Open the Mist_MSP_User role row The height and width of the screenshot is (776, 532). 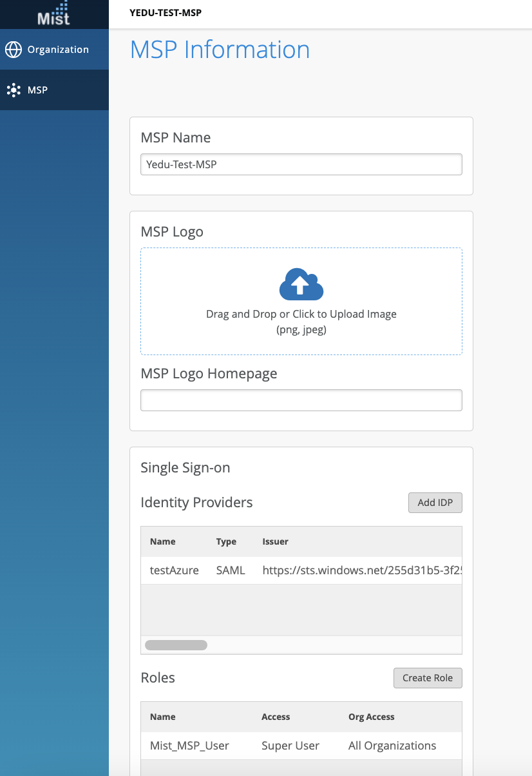coord(189,746)
